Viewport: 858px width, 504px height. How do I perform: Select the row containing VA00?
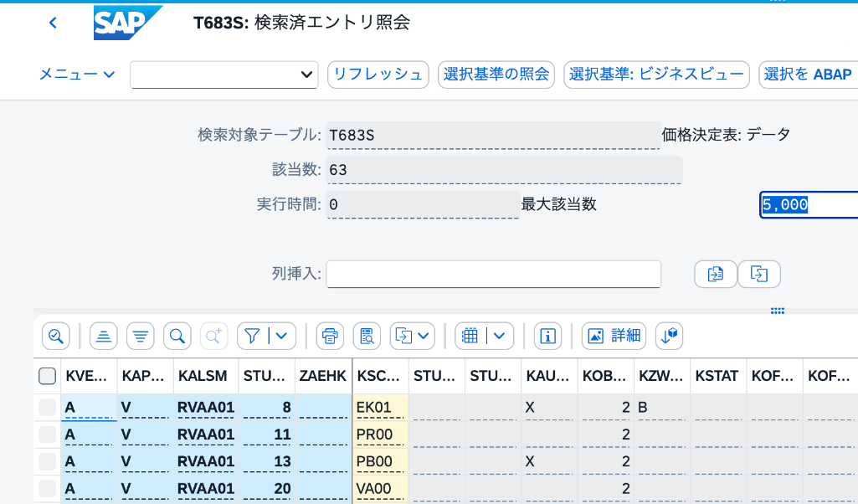[x=47, y=488]
